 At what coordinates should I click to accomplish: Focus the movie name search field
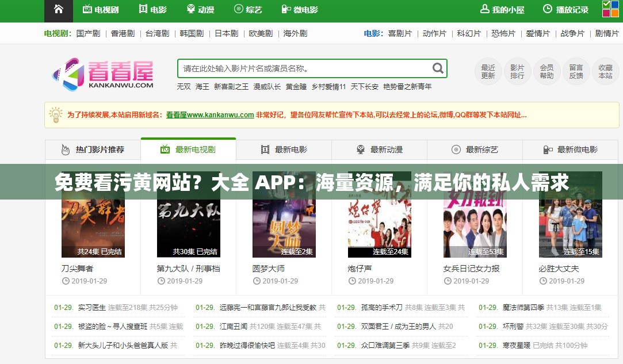312,68
